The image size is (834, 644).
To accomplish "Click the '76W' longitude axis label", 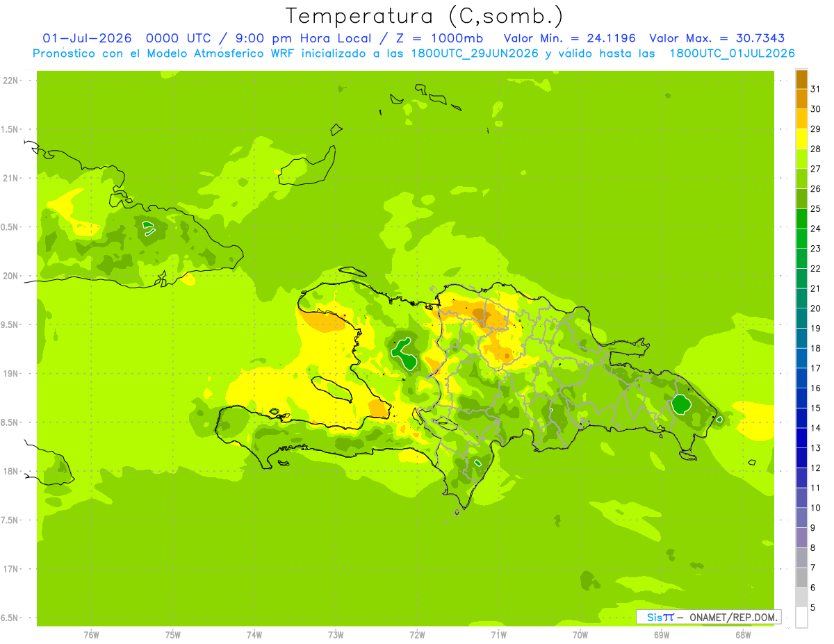I will coord(91,635).
